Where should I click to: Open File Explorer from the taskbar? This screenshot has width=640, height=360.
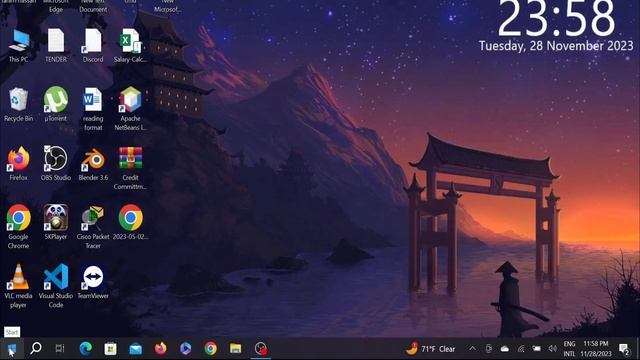pyautogui.click(x=236, y=349)
